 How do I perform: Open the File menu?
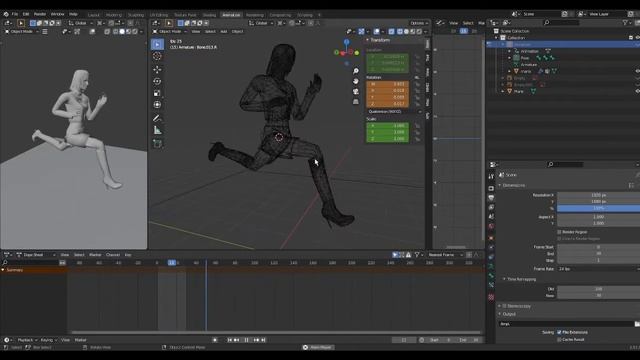15,14
